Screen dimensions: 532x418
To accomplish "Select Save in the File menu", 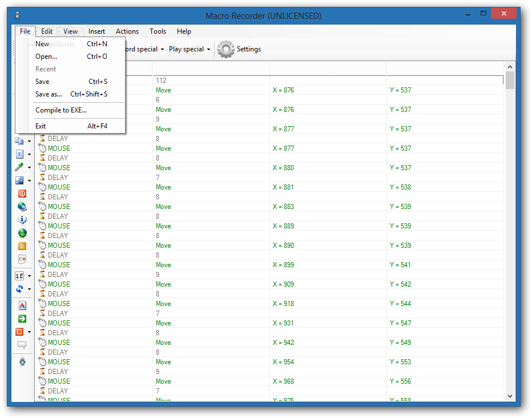I will 71,82.
